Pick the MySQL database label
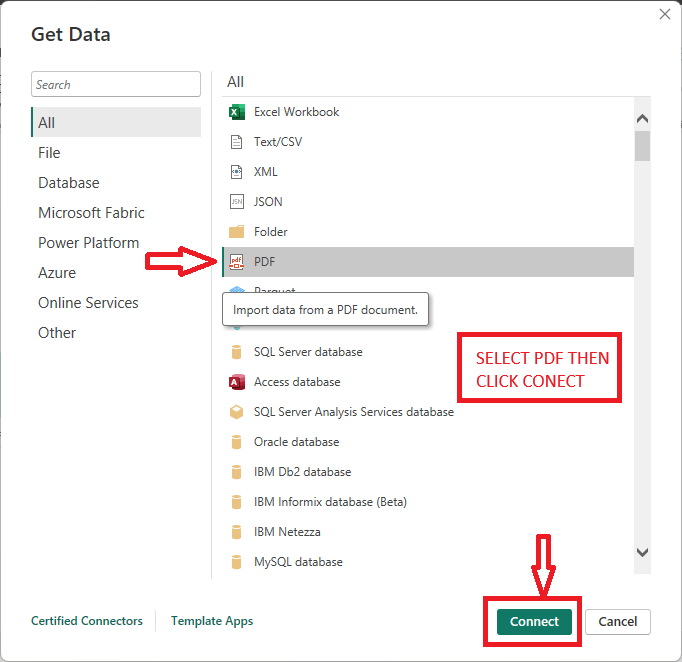Viewport: 682px width, 662px height. click(x=298, y=562)
